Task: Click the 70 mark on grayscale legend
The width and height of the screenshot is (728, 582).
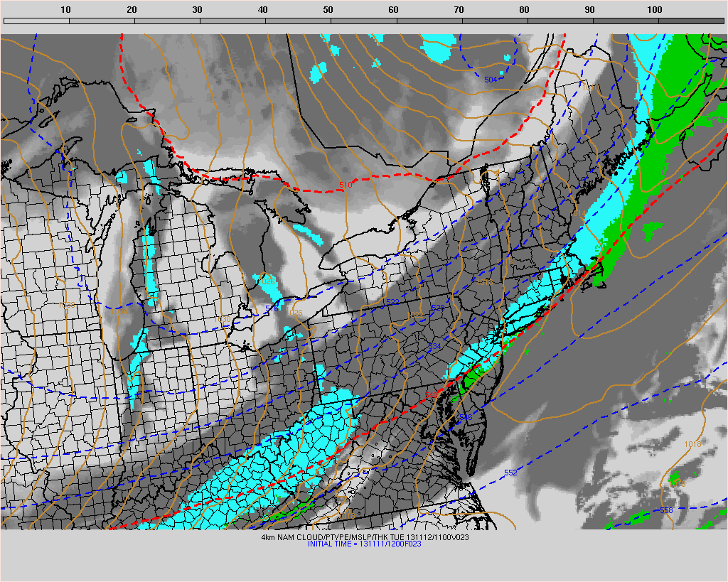Action: [459, 10]
